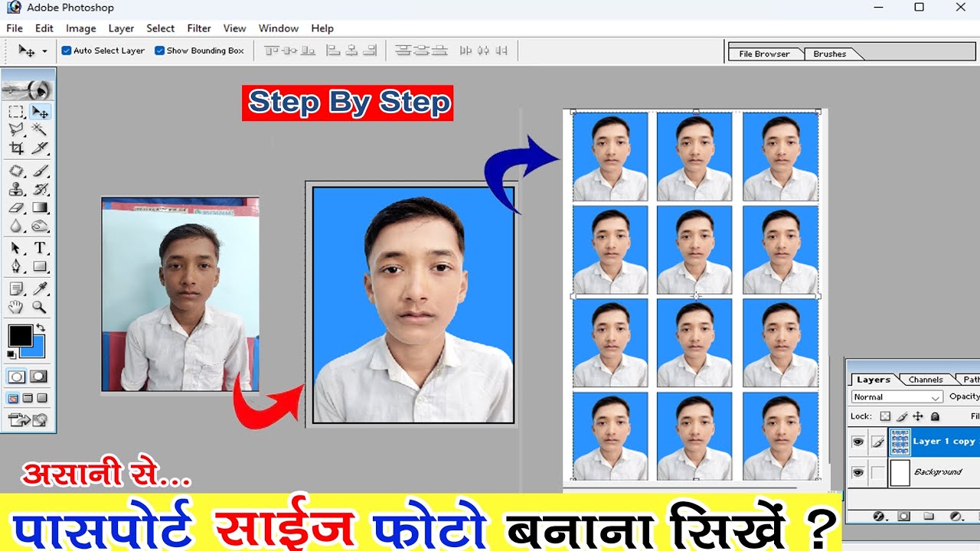Open the Brushes tab
The image size is (980, 551).
[x=830, y=54]
